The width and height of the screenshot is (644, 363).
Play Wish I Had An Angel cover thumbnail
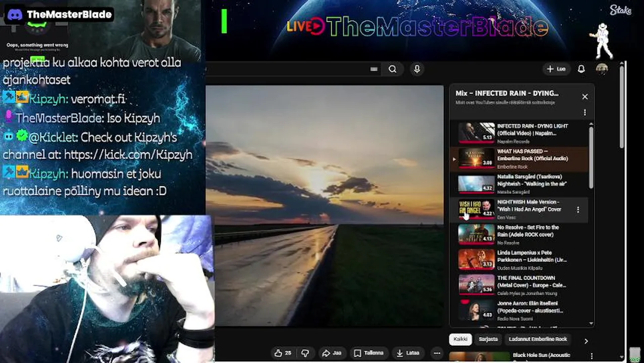476,209
